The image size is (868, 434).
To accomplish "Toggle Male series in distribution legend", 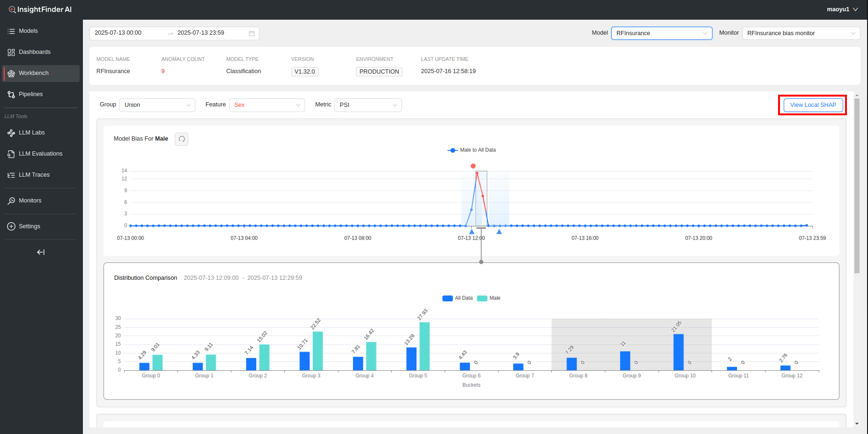I will [489, 298].
